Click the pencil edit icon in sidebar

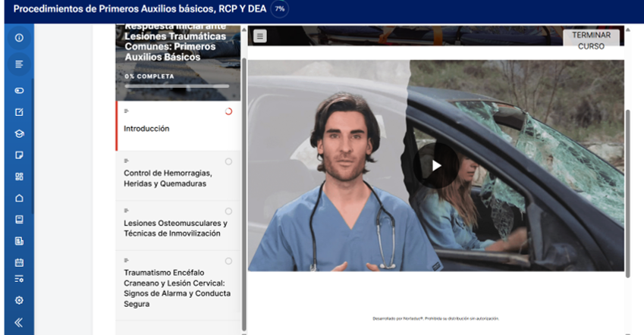[x=19, y=112]
